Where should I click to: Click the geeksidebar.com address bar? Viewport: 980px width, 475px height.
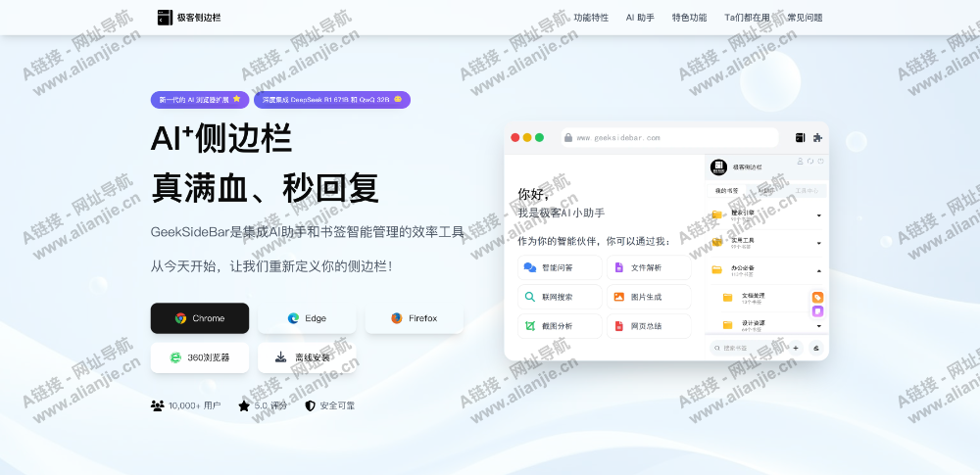click(x=669, y=137)
